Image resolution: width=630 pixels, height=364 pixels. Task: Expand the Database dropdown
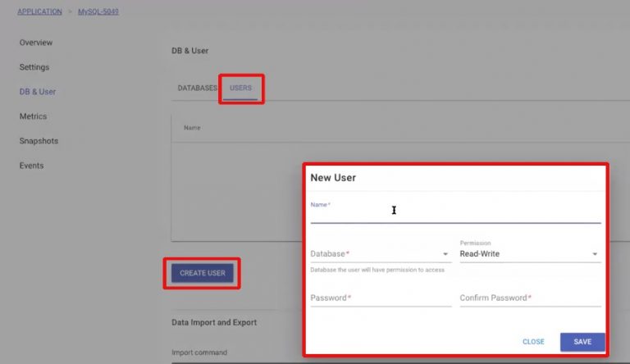click(380, 254)
